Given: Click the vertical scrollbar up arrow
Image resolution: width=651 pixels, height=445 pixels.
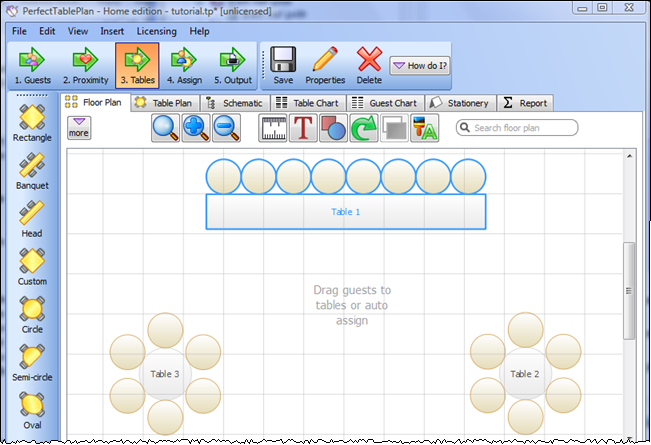Looking at the screenshot, I should tap(629, 156).
